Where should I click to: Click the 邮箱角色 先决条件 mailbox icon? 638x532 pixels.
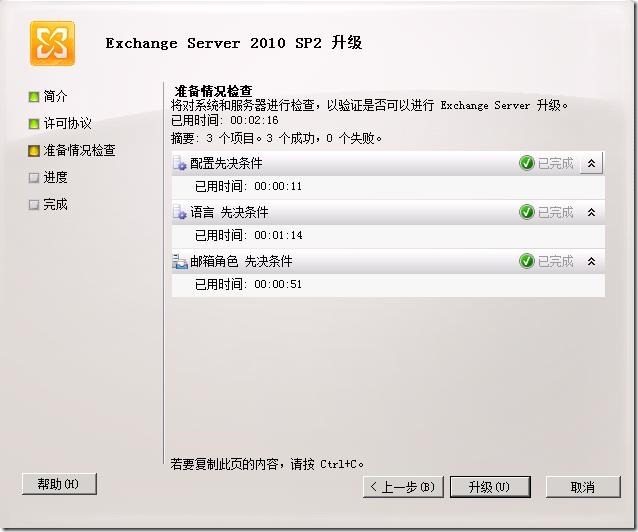click(x=179, y=261)
